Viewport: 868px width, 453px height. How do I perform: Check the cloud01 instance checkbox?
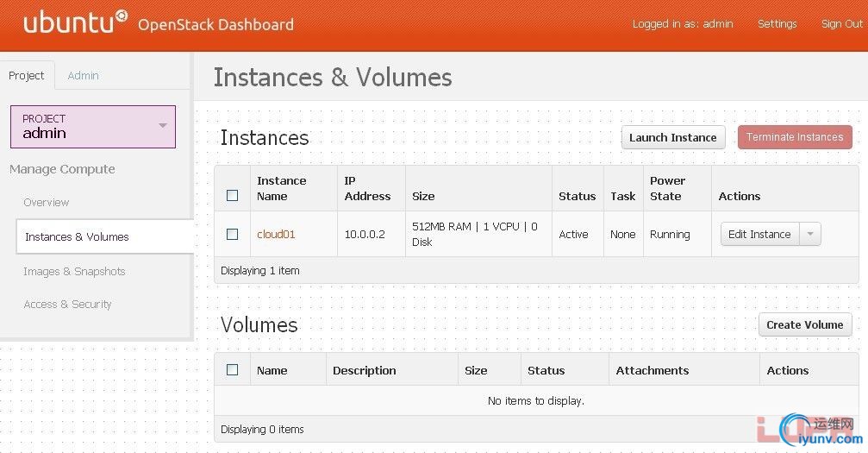(232, 234)
